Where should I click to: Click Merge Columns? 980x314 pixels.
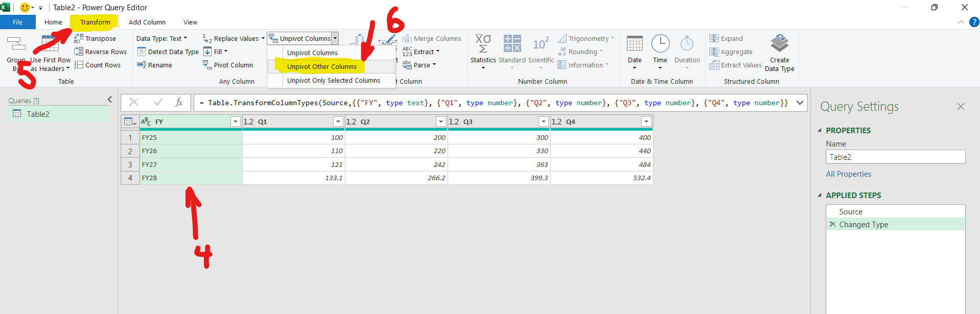pos(432,38)
